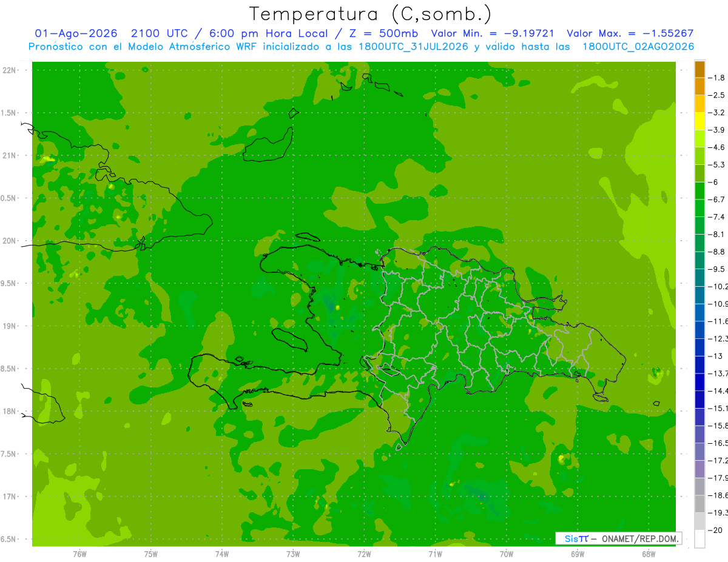Click the colorbar value "-9.5"
This screenshot has height=562, width=728.
coord(716,269)
